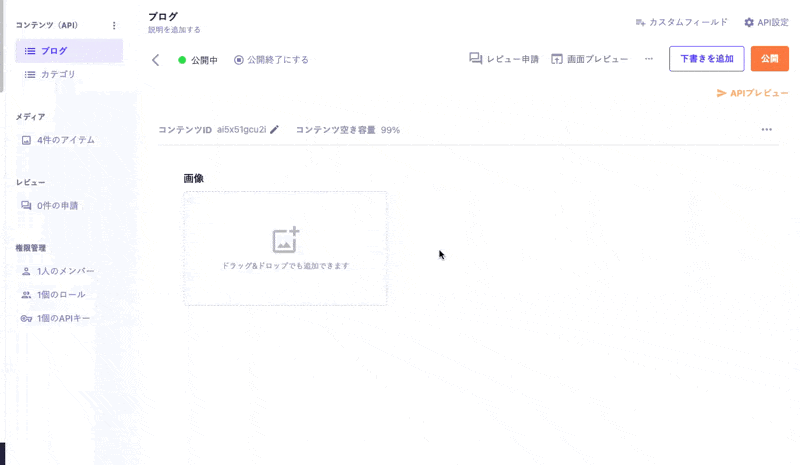The height and width of the screenshot is (465, 800).
Task: Click the image icon next to 4件のアイテム
Action: click(x=26, y=140)
